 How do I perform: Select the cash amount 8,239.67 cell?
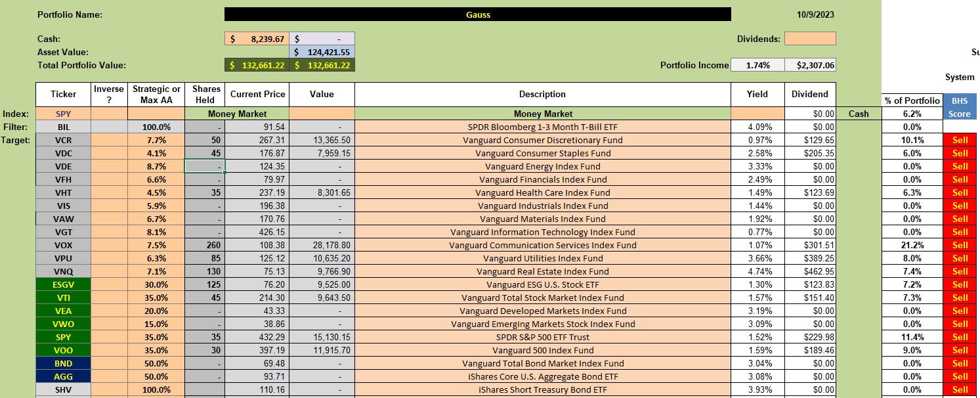pos(257,39)
